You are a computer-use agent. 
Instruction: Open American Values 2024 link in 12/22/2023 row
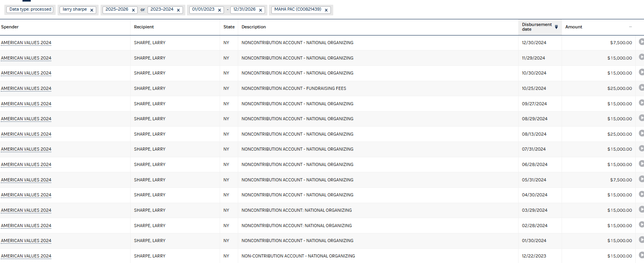[x=26, y=256]
